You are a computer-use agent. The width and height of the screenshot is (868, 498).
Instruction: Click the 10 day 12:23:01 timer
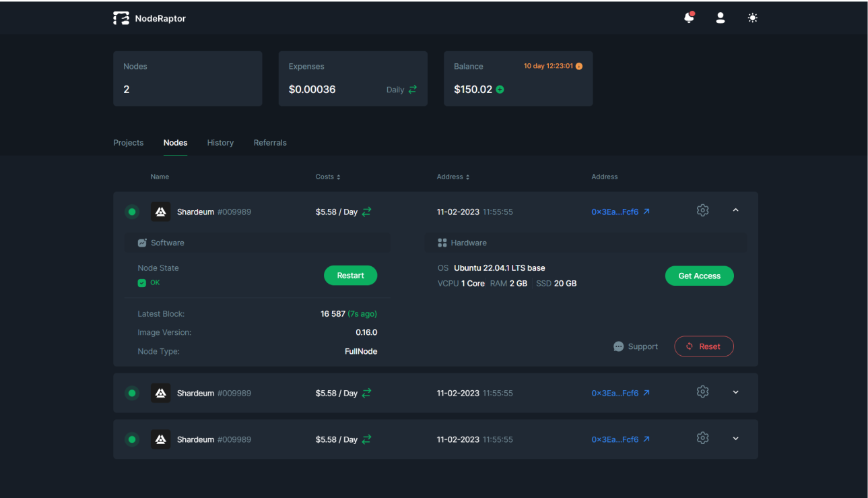click(x=548, y=66)
